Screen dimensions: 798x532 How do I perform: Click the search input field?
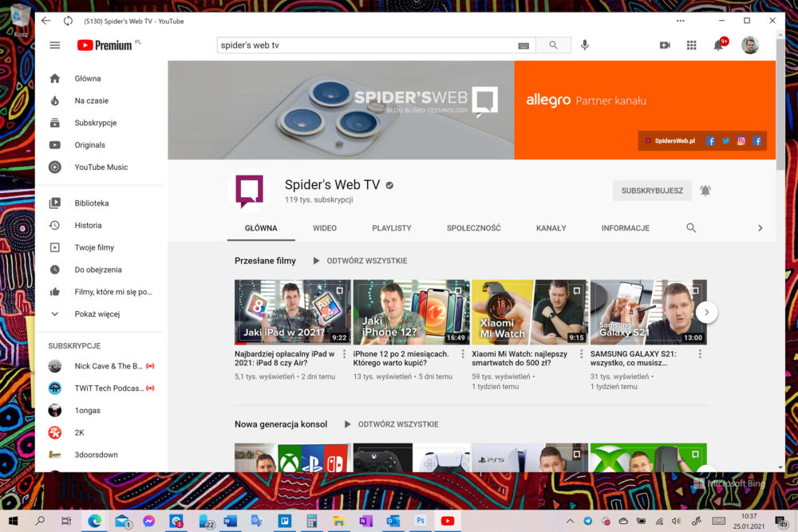tap(366, 45)
